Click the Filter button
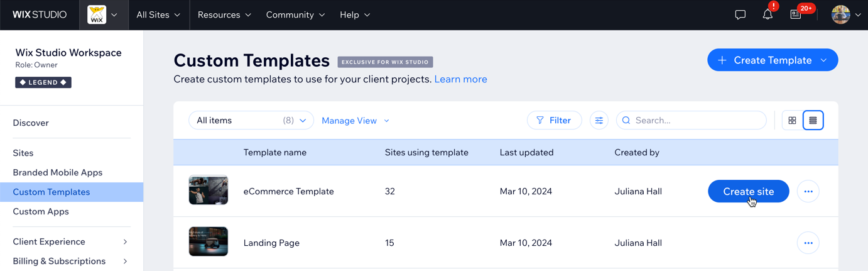868x271 pixels. (554, 120)
